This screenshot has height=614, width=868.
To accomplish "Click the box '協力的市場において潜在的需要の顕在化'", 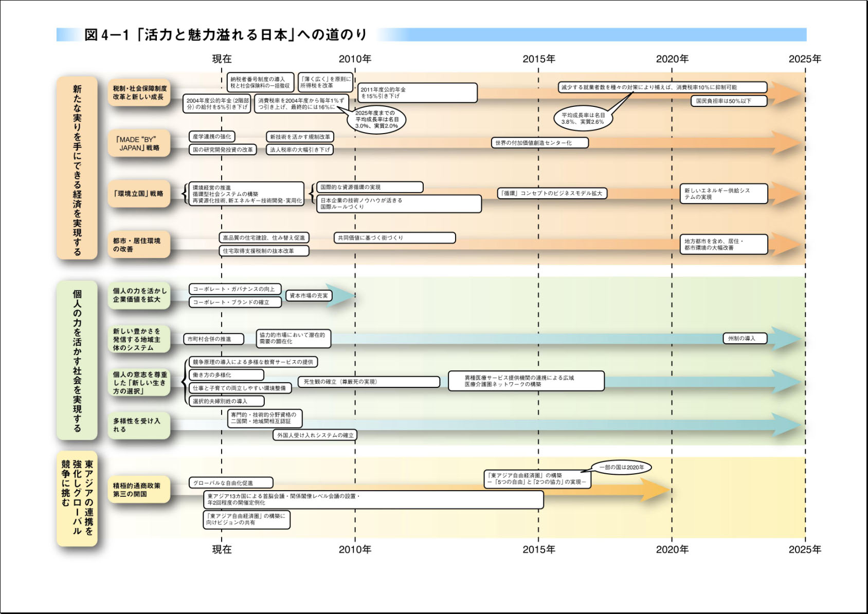I will point(294,338).
